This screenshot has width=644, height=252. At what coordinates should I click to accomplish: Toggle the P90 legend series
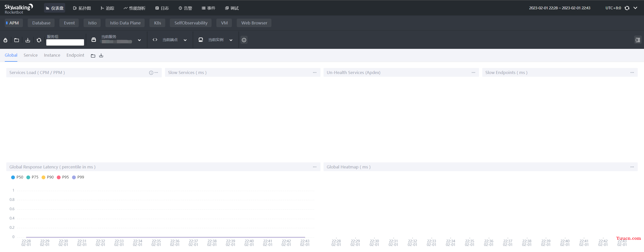[48, 177]
